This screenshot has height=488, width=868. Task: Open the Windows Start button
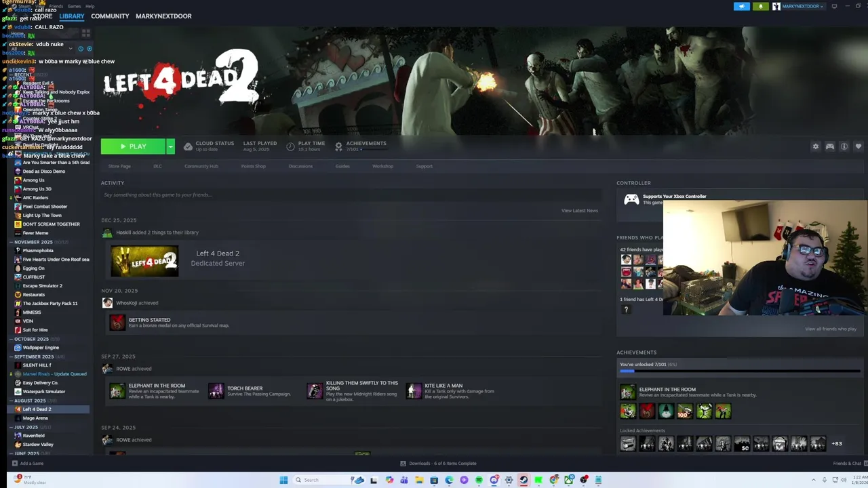pyautogui.click(x=283, y=480)
